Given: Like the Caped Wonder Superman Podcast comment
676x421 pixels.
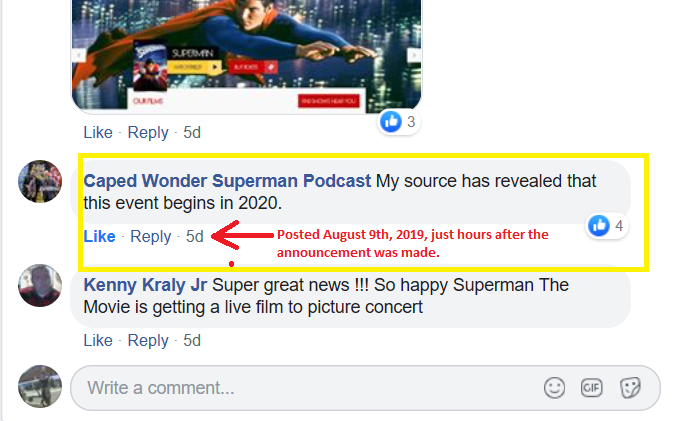Looking at the screenshot, I should tap(99, 236).
